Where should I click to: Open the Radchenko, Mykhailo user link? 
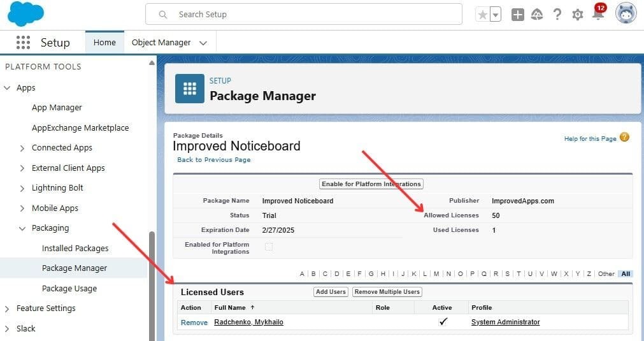pos(248,322)
